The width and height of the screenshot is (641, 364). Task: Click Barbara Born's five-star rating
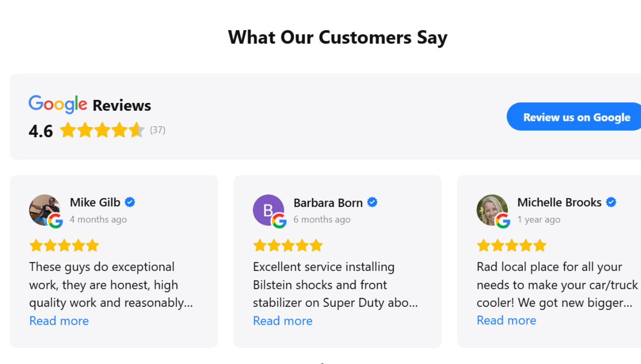coord(288,245)
